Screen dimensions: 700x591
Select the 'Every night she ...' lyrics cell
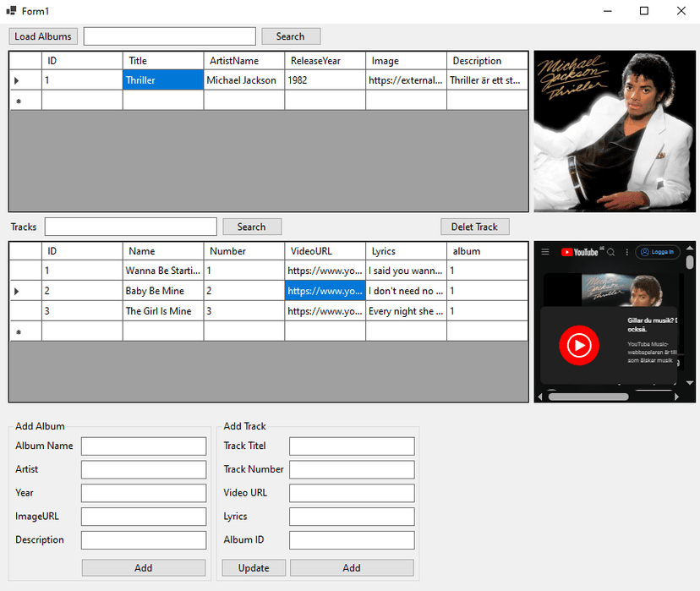pos(406,311)
